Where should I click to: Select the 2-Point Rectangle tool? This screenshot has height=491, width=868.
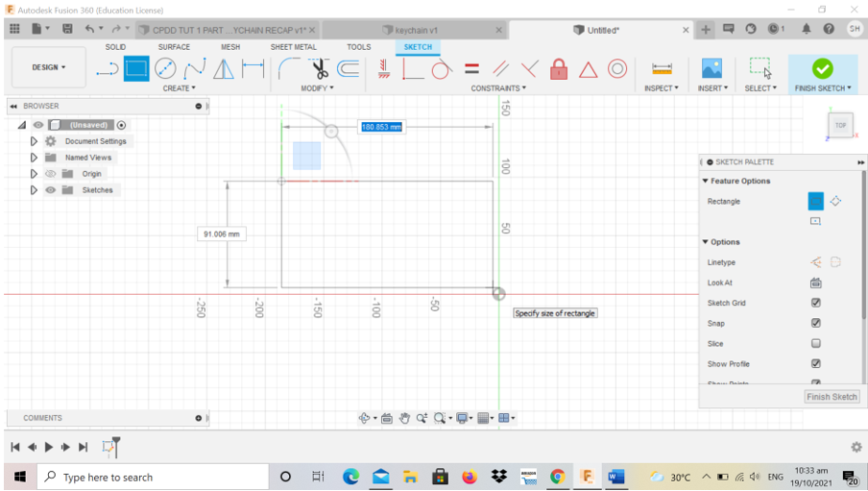click(x=136, y=69)
